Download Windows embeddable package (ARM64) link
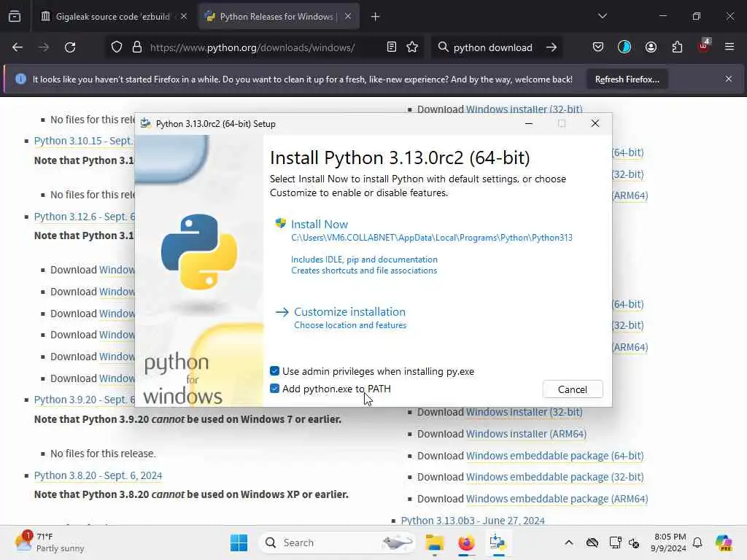The image size is (747, 560). point(557,499)
